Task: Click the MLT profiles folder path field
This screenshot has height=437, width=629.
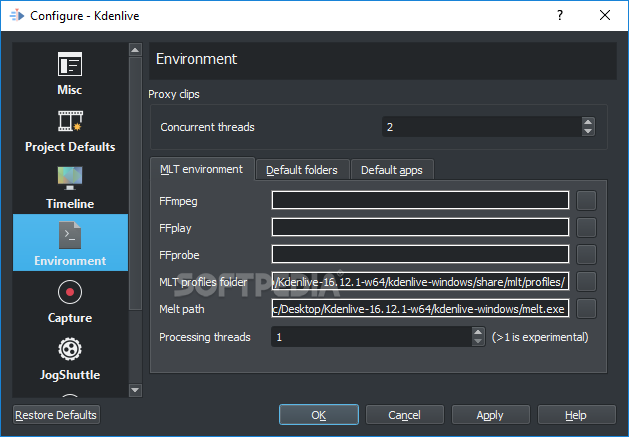Action: 420,281
